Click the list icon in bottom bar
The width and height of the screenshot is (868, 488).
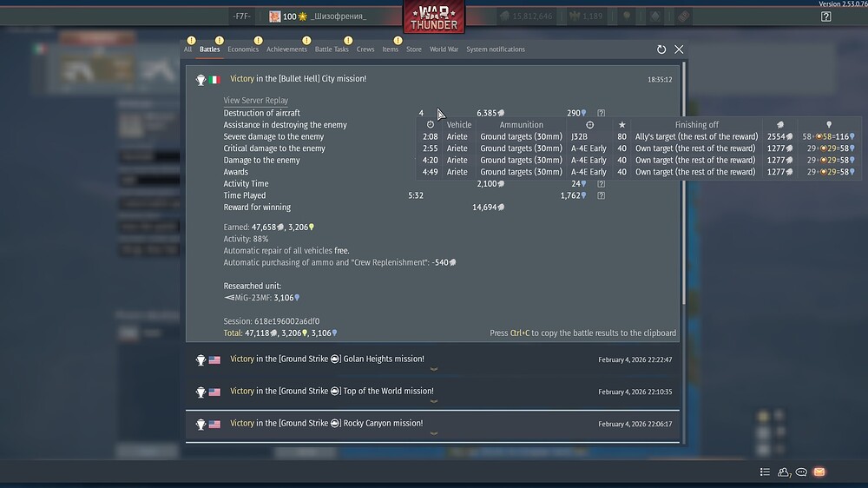pos(765,472)
